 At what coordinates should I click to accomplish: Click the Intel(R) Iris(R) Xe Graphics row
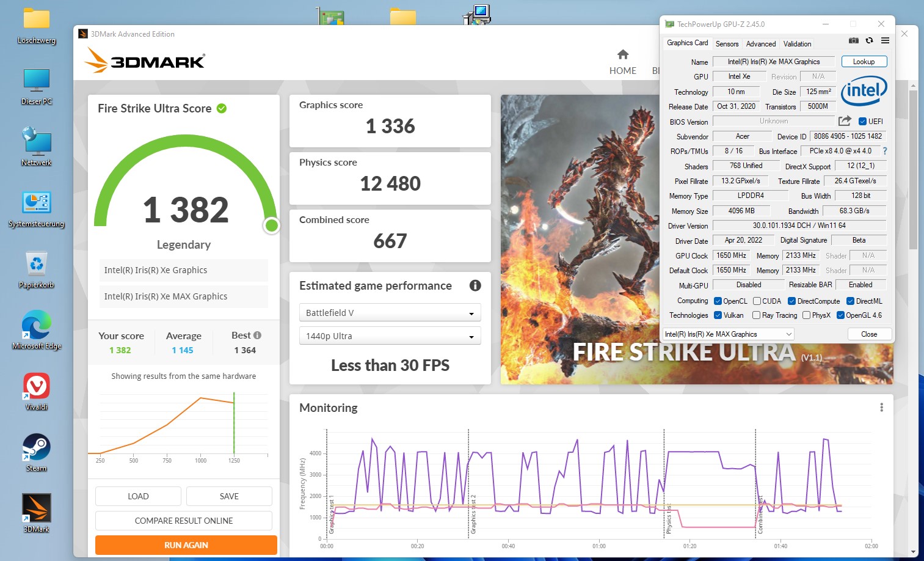tap(184, 270)
